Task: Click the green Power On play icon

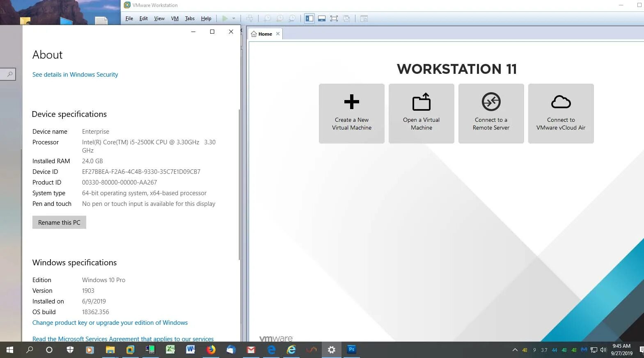Action: pyautogui.click(x=225, y=18)
